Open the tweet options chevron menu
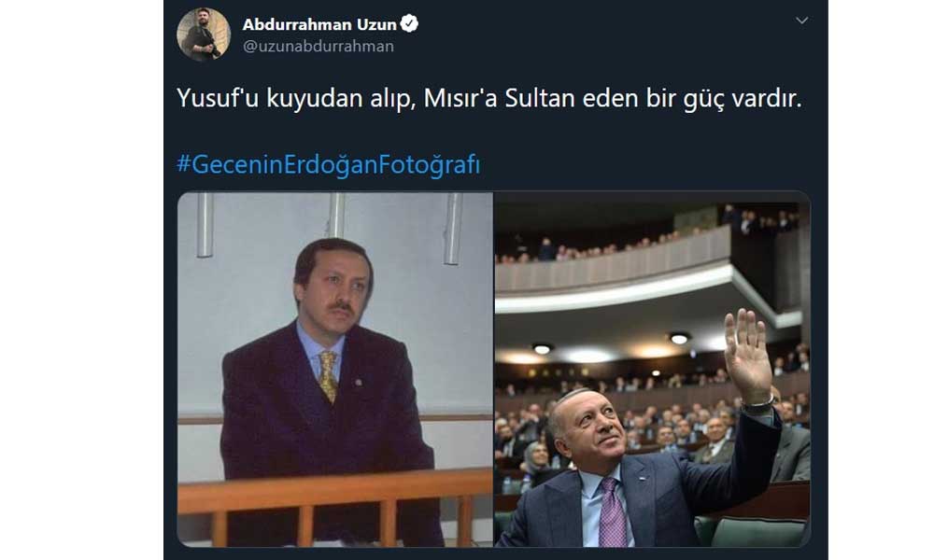This screenshot has width=934, height=560. [x=801, y=21]
